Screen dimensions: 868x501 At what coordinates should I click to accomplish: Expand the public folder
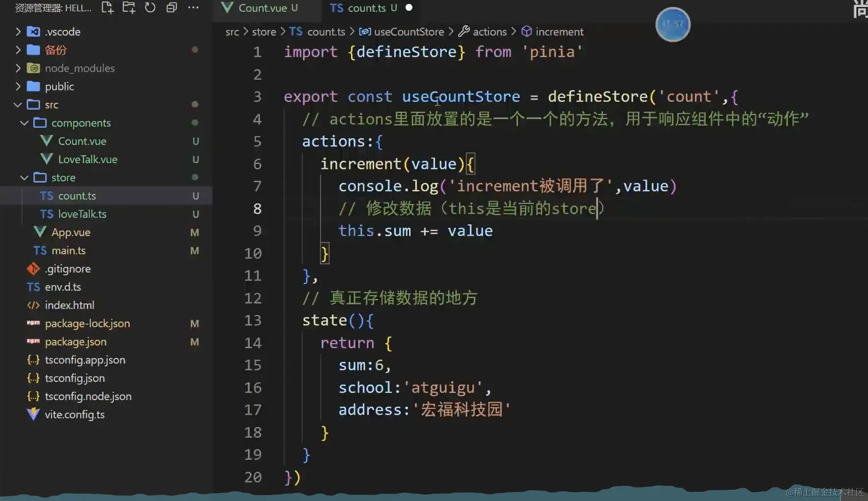tap(18, 86)
